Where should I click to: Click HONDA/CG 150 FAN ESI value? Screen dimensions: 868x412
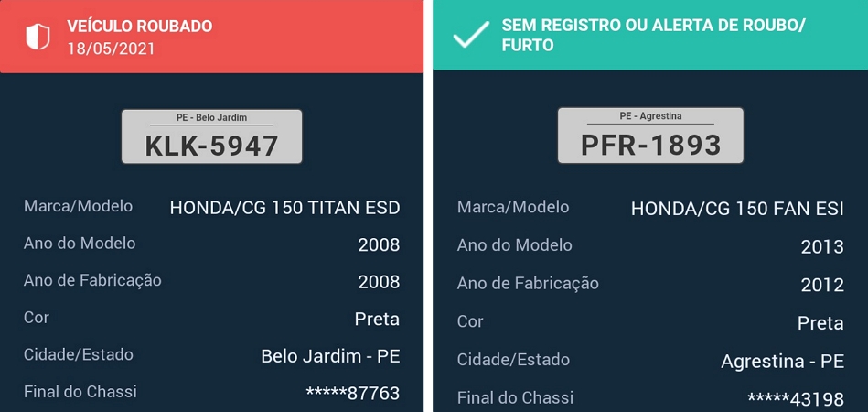[737, 209]
